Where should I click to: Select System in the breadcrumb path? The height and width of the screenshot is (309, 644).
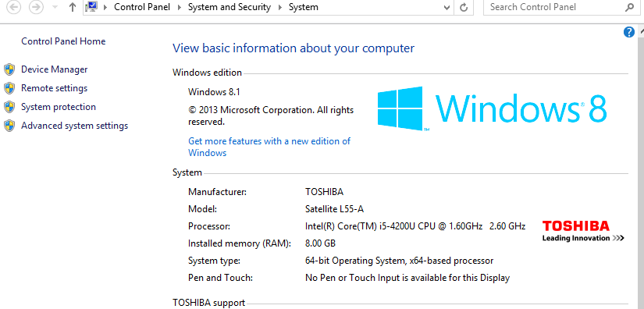(303, 7)
